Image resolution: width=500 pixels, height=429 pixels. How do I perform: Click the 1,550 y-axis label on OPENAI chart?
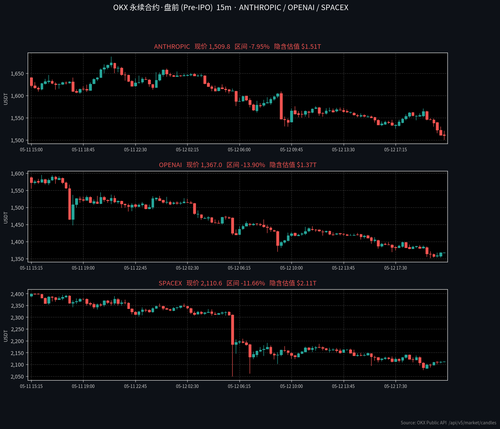pyautogui.click(x=17, y=191)
